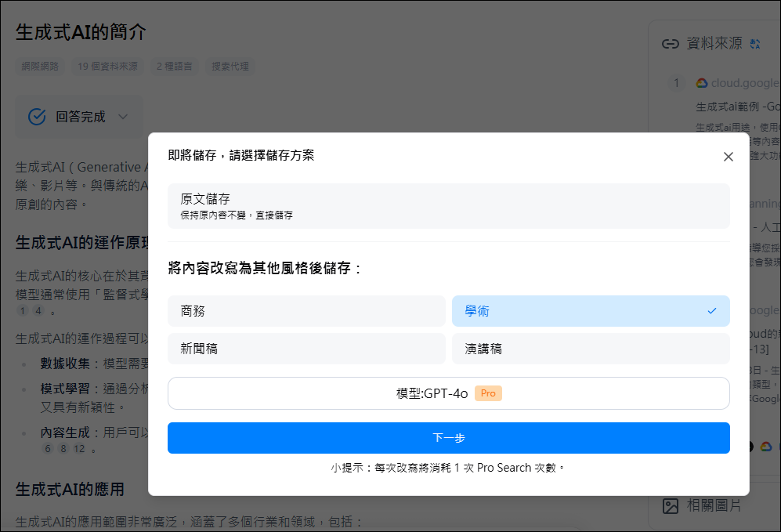
Task: Click citation number 6 in the article
Action: (48, 448)
